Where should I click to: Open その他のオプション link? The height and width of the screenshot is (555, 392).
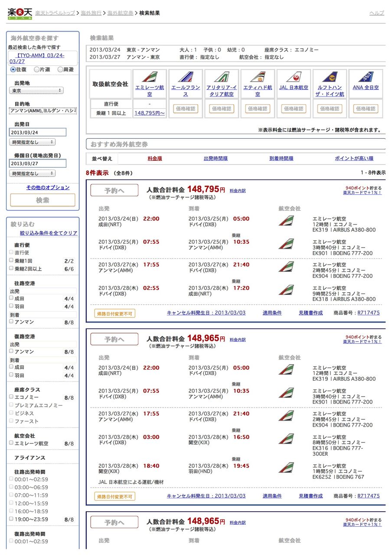(x=48, y=187)
